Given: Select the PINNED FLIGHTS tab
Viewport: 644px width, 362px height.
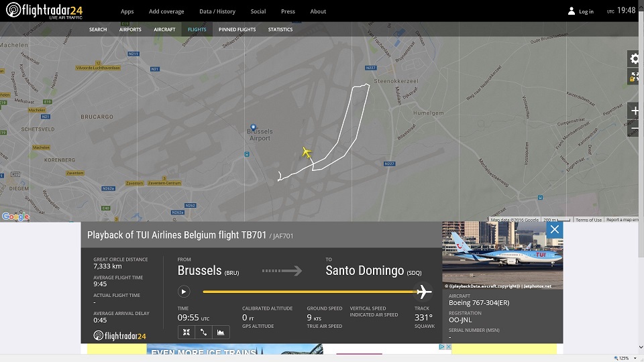Looking at the screenshot, I should [237, 29].
